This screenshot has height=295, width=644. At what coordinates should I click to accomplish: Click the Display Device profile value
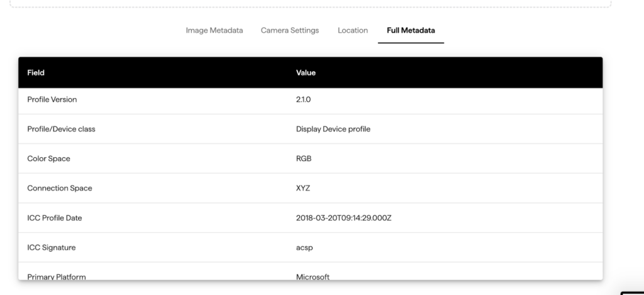[x=333, y=129]
